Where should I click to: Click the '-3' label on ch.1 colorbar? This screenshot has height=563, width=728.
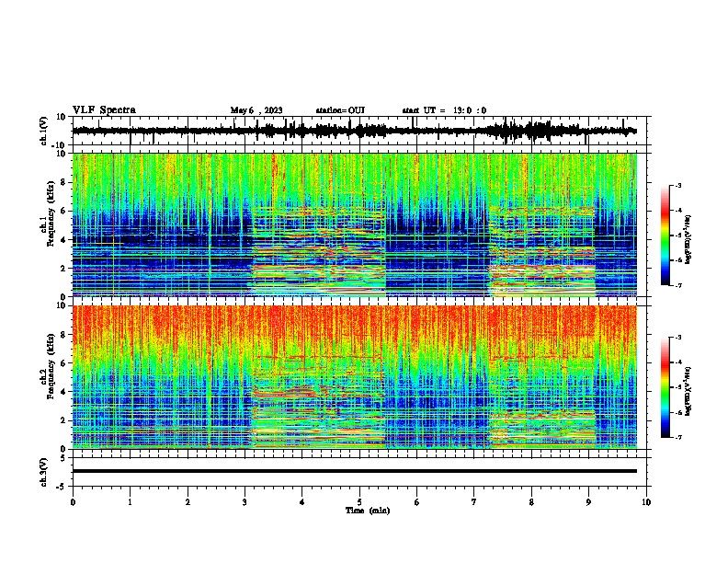(678, 185)
